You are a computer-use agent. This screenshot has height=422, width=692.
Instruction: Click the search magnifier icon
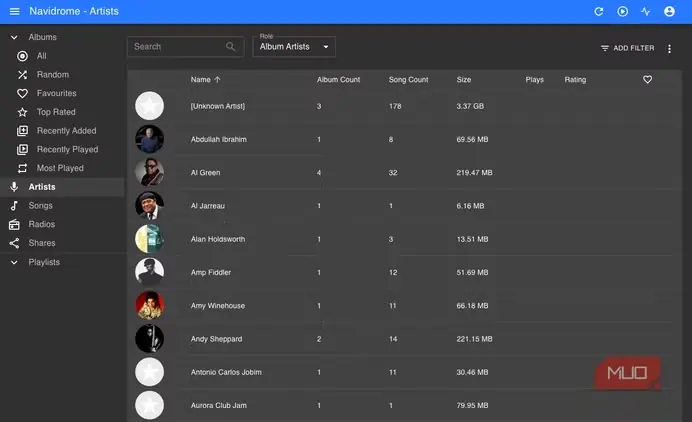[x=230, y=46]
